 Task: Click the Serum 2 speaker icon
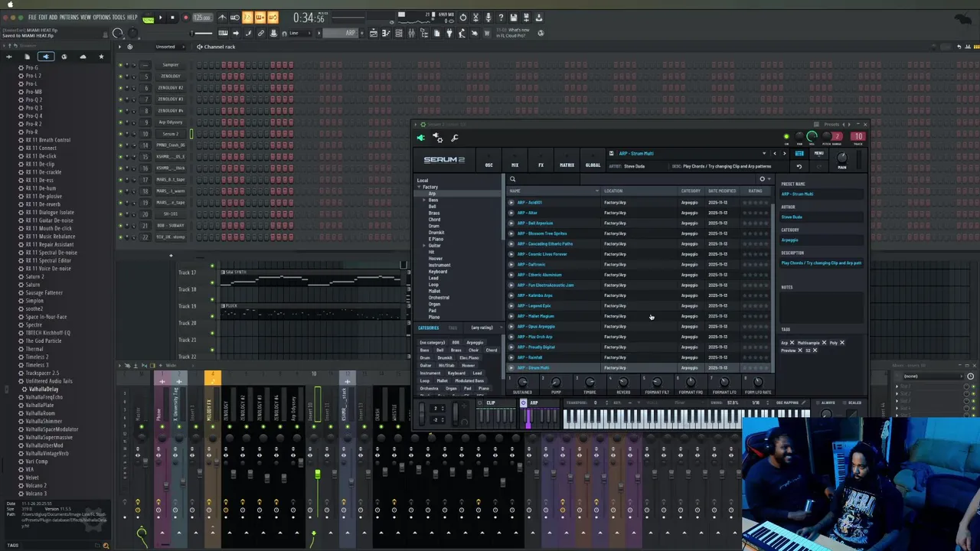(x=420, y=138)
